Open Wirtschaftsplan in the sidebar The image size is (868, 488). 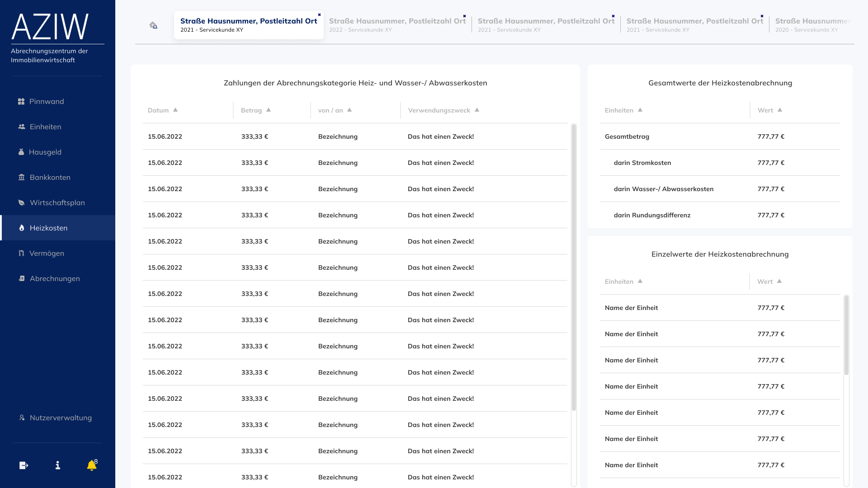coord(57,203)
